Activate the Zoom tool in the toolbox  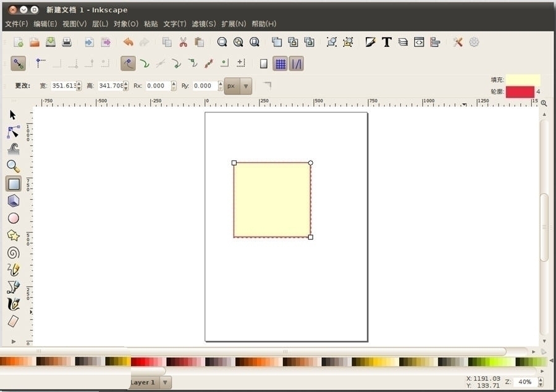tap(13, 165)
